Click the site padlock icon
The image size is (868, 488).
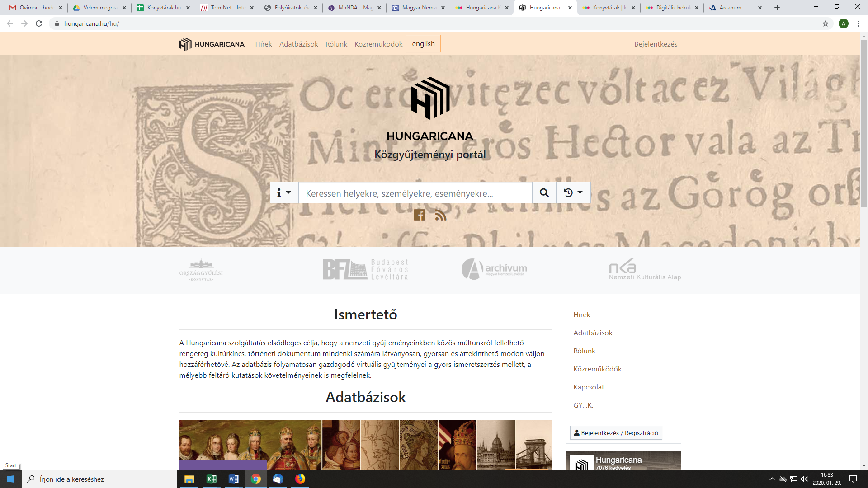click(x=57, y=23)
